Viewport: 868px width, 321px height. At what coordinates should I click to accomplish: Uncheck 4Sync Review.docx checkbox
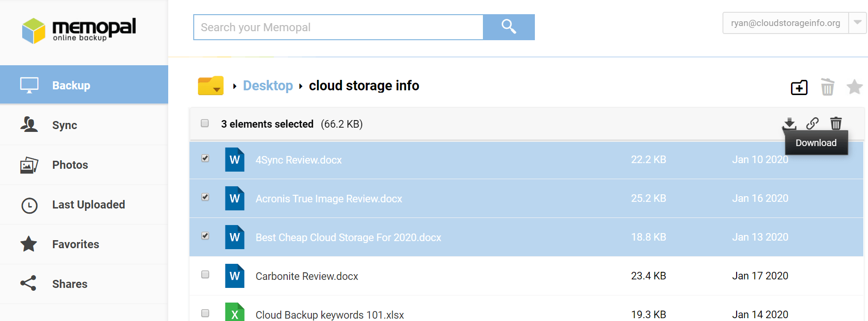tap(205, 158)
